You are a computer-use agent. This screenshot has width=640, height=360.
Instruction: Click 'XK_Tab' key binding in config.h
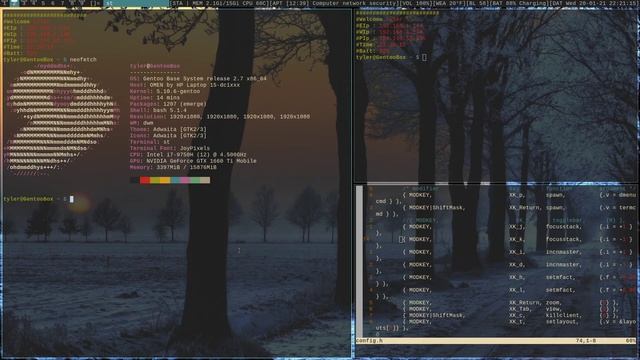pos(520,309)
